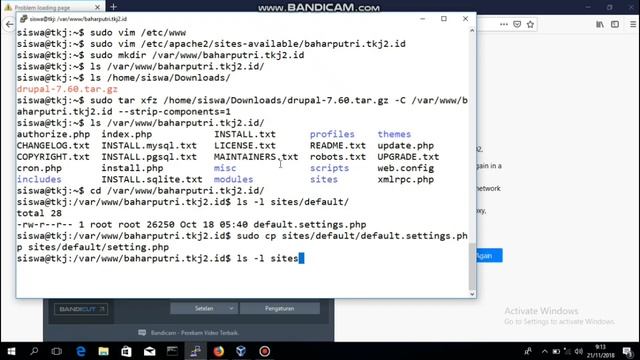Image resolution: width=640 pixels, height=360 pixels.
Task: Open PuTTY window system menu icon
Action: (24, 19)
